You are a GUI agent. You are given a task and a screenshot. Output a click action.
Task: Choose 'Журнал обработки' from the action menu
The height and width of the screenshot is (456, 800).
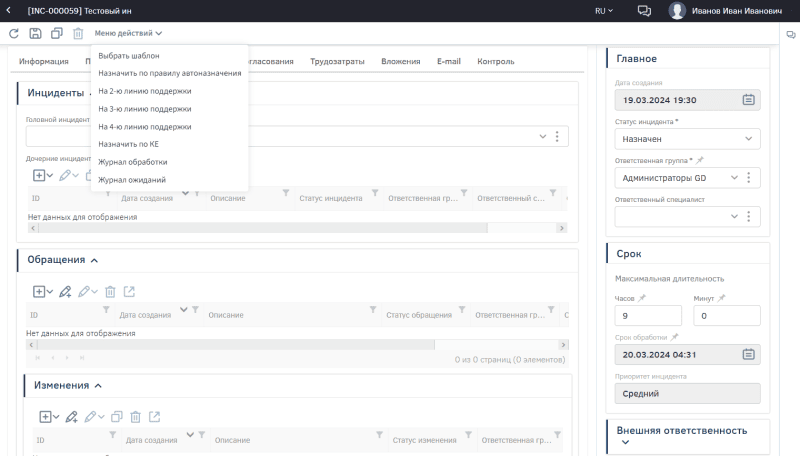click(x=133, y=162)
